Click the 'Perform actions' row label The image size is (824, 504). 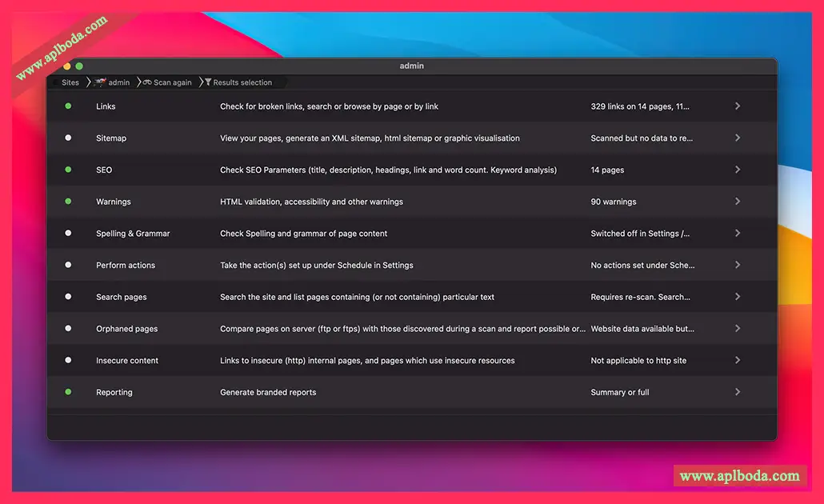[126, 265]
